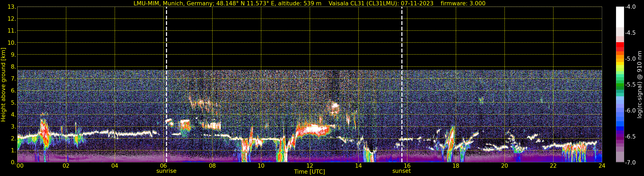Viewport: 644px width, 176px height.
Task: Click the '02' time axis tick label
Action: click(x=66, y=166)
